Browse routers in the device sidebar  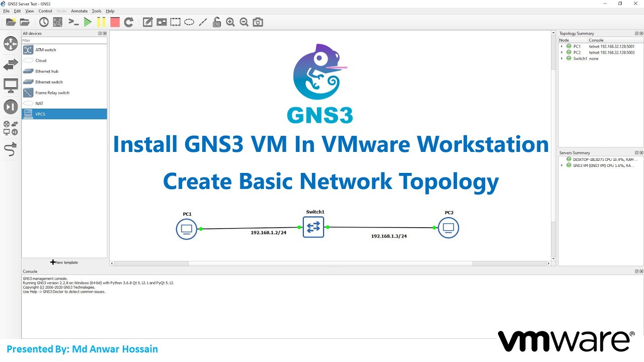11,44
